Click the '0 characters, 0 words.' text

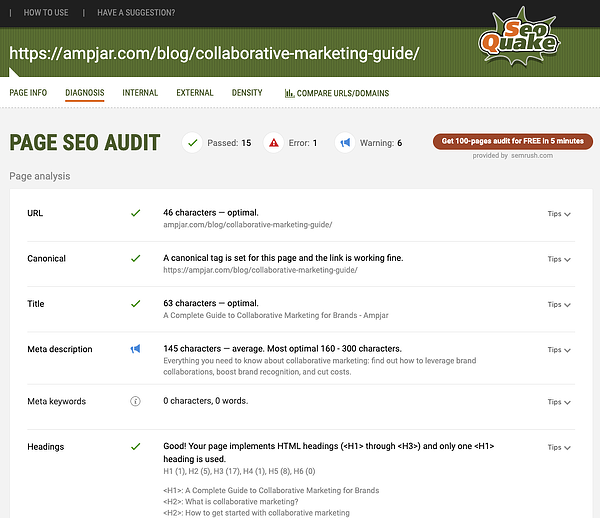point(205,401)
